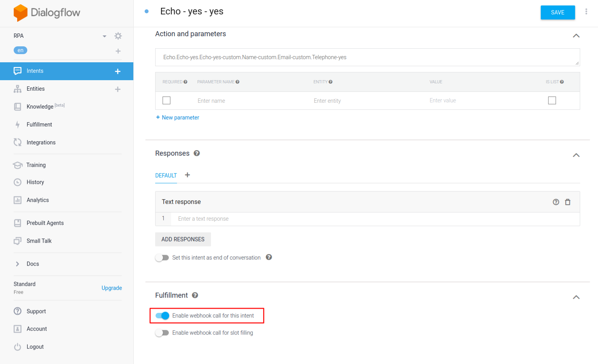Open agent settings gear icon
This screenshot has height=364, width=598.
(x=118, y=36)
